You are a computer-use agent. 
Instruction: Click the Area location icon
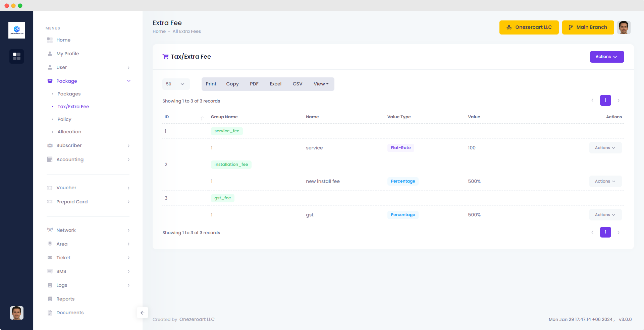point(50,244)
